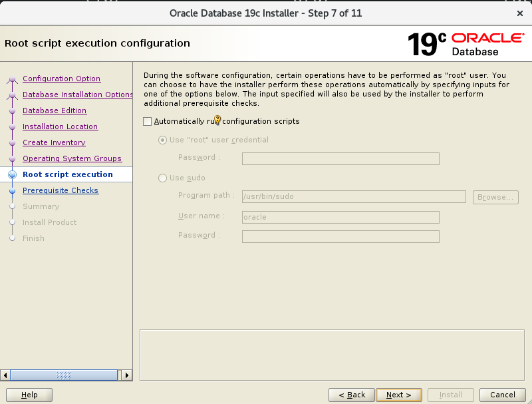
Task: Select Use "root" user credential radio
Action: pos(162,140)
